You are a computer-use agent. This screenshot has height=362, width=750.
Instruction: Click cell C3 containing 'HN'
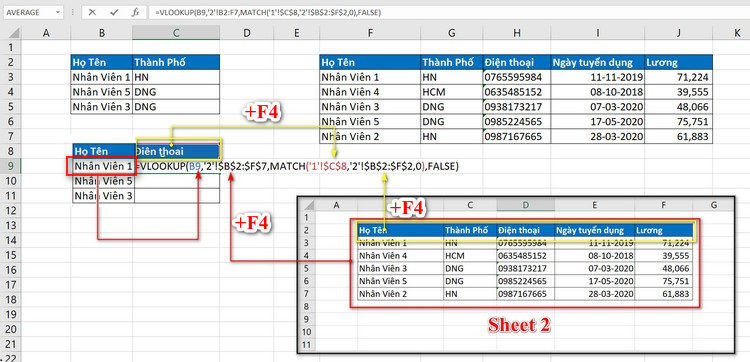pyautogui.click(x=176, y=77)
